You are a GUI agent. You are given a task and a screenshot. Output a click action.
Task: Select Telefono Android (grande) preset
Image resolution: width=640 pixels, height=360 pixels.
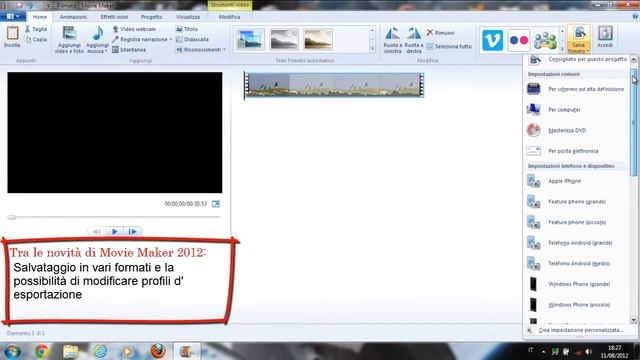[x=576, y=243]
